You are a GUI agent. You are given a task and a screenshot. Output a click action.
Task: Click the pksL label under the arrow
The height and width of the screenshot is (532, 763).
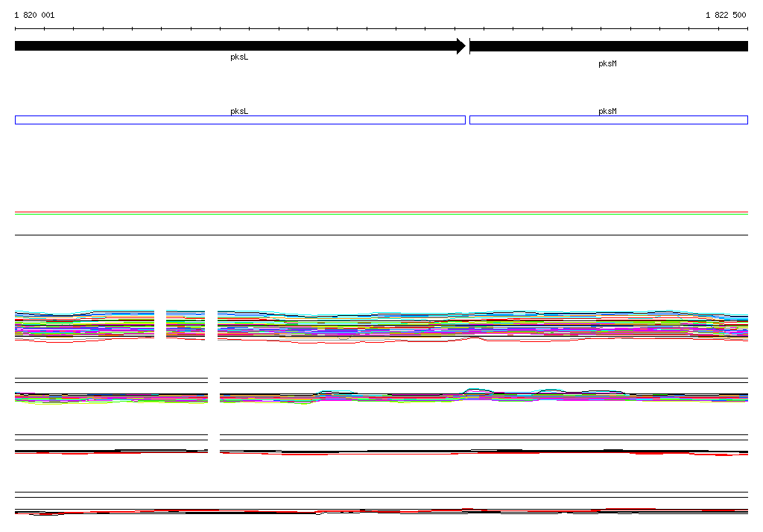pyautogui.click(x=239, y=57)
